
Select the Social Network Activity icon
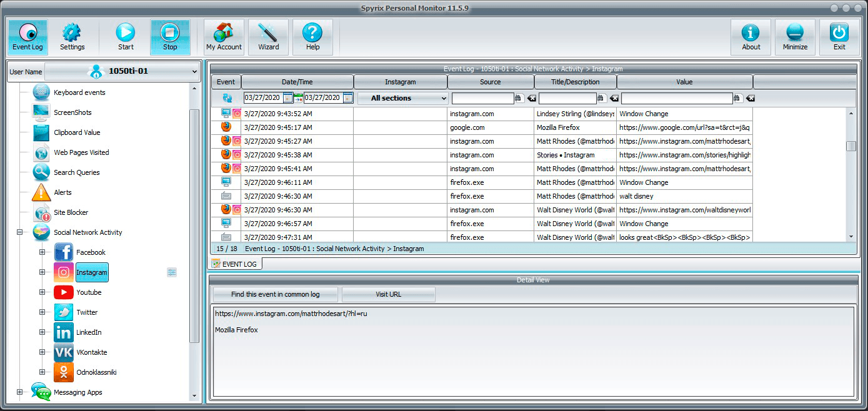click(x=41, y=232)
